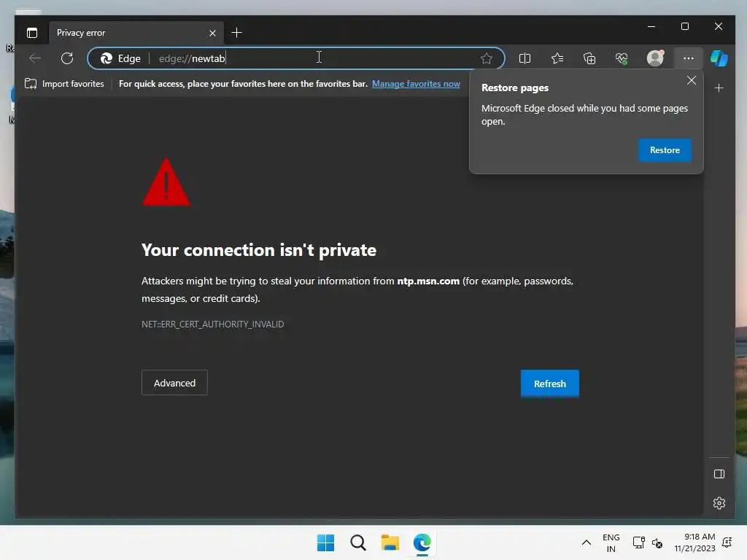The height and width of the screenshot is (560, 747).
Task: Open the notification bell icon
Action: [727, 542]
